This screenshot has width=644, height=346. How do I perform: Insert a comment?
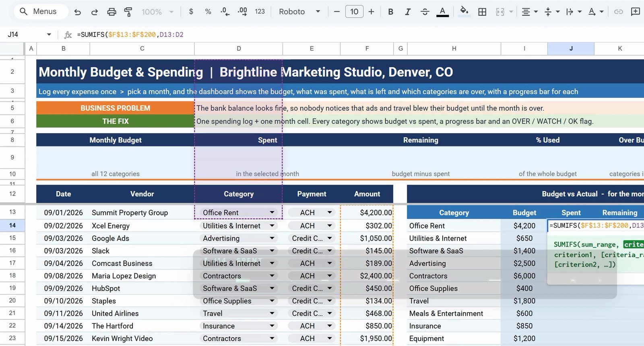pyautogui.click(x=635, y=12)
